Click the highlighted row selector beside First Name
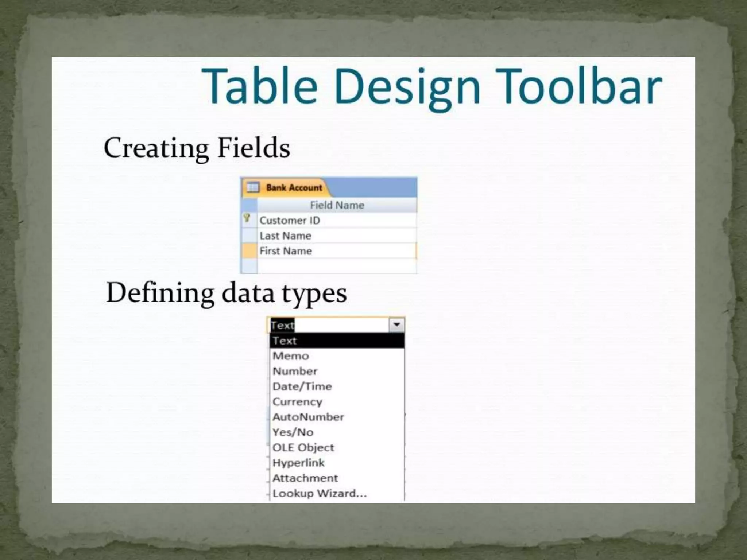 click(249, 251)
